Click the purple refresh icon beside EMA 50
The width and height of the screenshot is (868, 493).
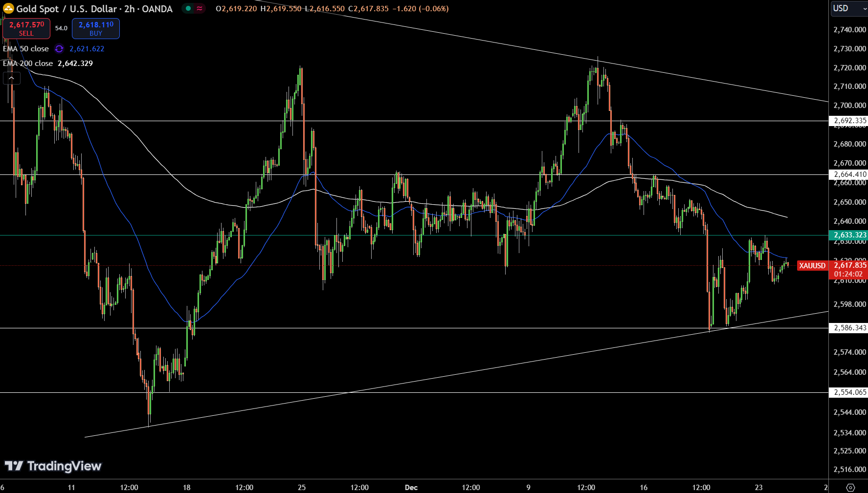pos(59,49)
